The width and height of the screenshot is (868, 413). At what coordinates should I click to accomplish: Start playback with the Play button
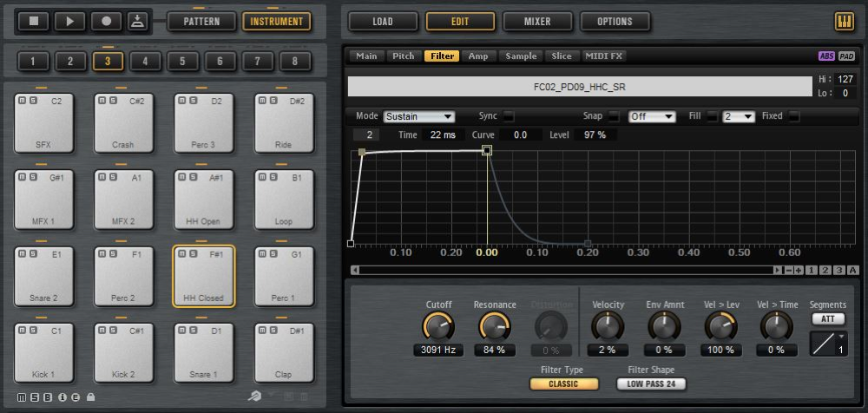[x=70, y=21]
